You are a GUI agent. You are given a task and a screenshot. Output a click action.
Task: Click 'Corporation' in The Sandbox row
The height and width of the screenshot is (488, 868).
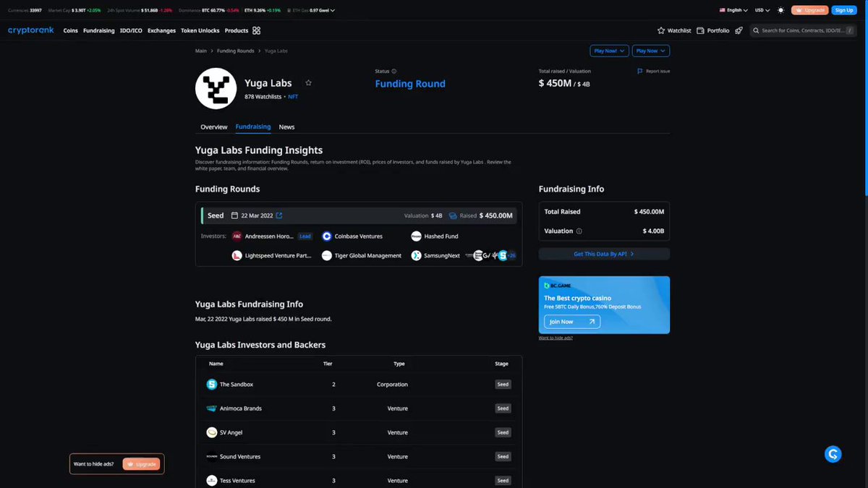(x=392, y=385)
